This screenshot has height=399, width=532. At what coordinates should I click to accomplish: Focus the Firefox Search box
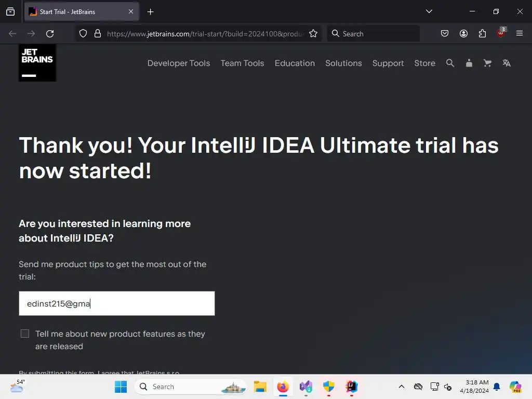[x=373, y=34]
